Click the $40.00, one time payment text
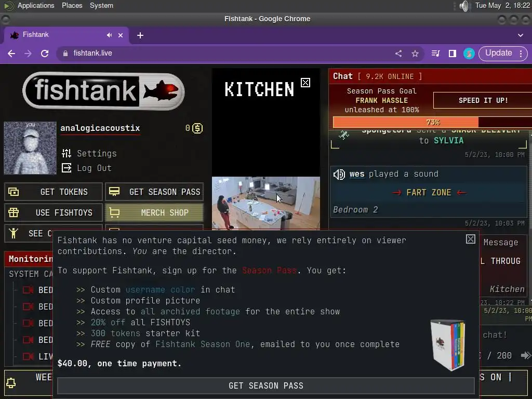 pyautogui.click(x=119, y=363)
